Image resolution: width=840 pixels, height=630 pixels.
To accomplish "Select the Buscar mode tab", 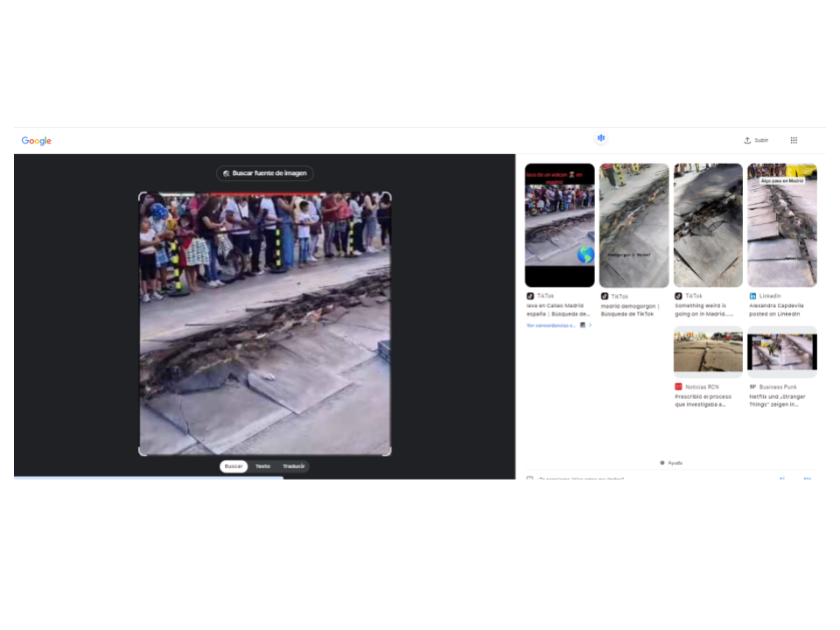I will [x=234, y=466].
